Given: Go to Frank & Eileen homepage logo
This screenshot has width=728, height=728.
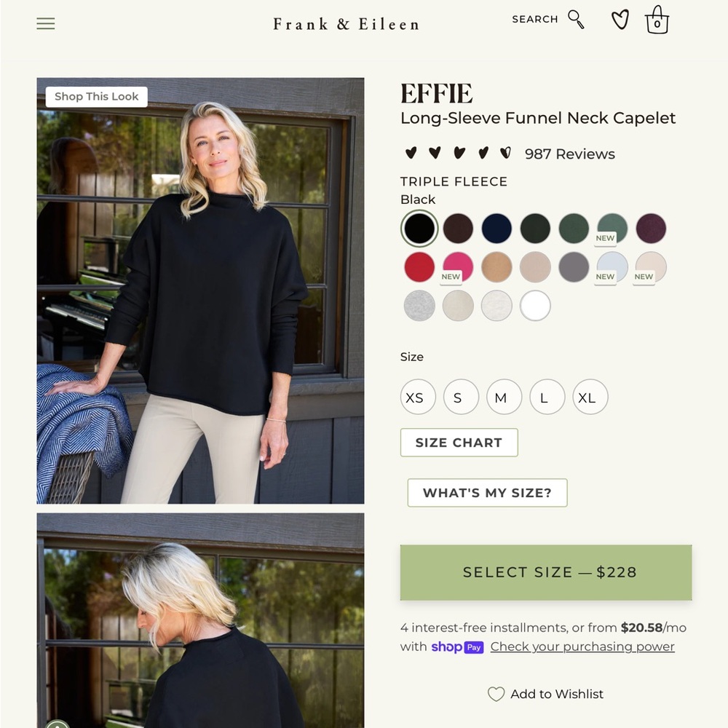Looking at the screenshot, I should [346, 24].
